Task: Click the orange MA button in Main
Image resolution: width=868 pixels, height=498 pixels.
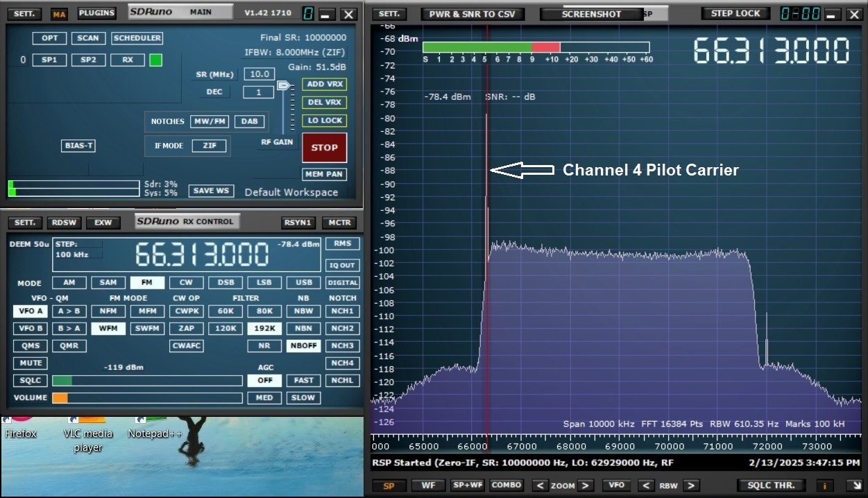Action: coord(60,14)
